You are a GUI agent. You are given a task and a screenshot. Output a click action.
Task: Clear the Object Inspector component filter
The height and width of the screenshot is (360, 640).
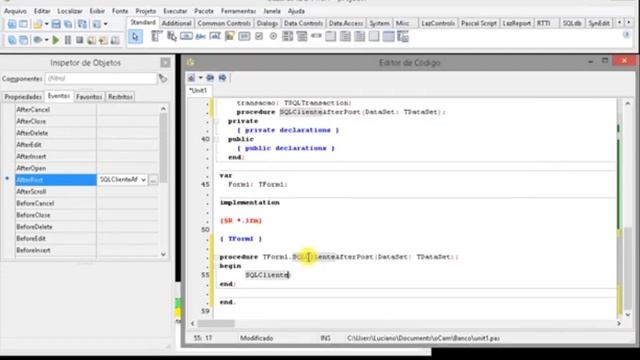click(x=163, y=78)
